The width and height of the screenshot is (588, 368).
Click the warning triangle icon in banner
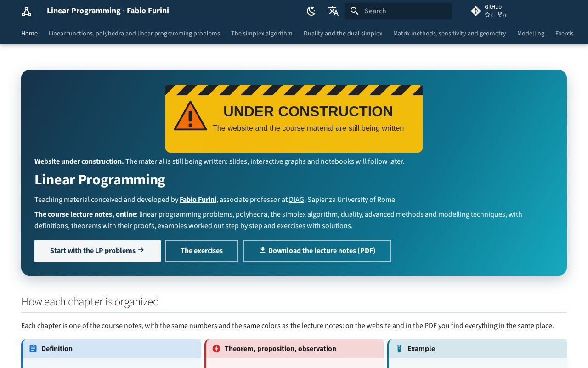click(x=190, y=116)
